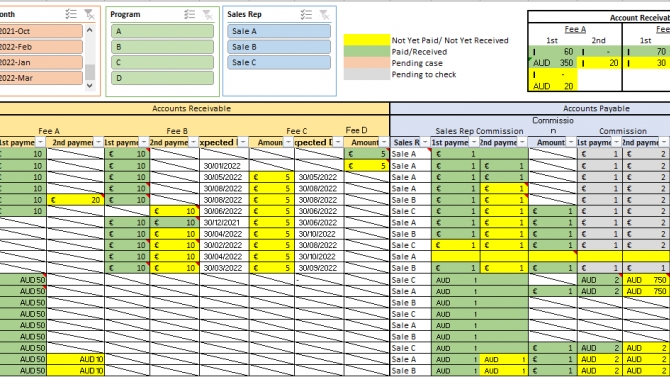Click the Pending to check legend label
Screen dimensions: 670x377
pos(424,74)
